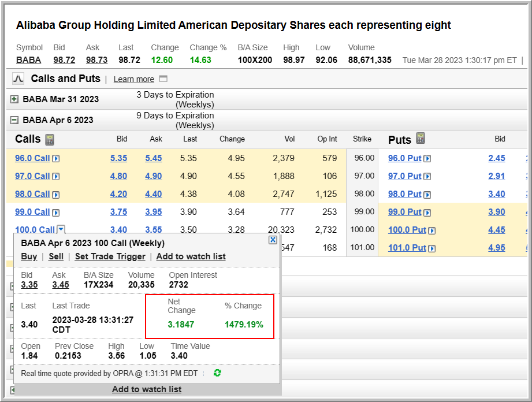
Task: Click popup ask price 3.45
Action: tap(61, 285)
